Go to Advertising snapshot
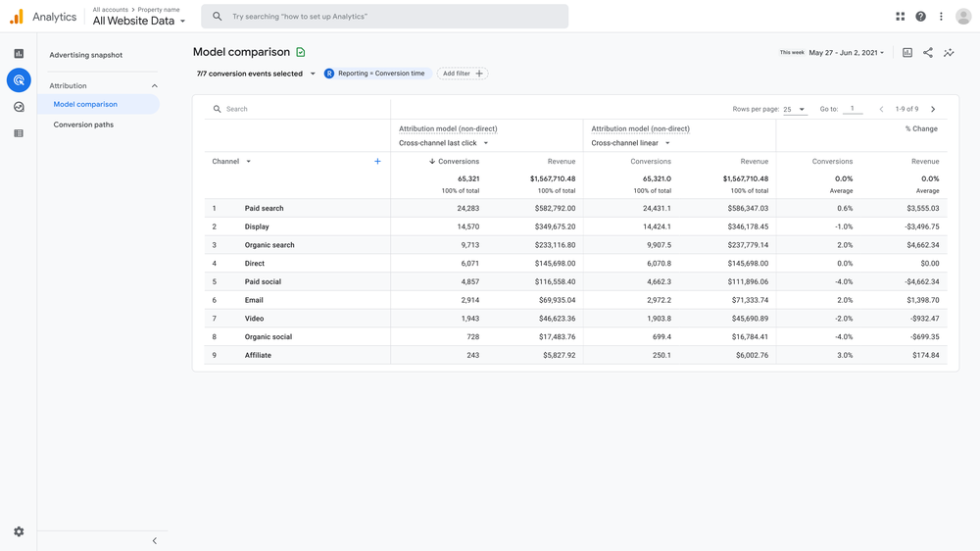 point(86,55)
